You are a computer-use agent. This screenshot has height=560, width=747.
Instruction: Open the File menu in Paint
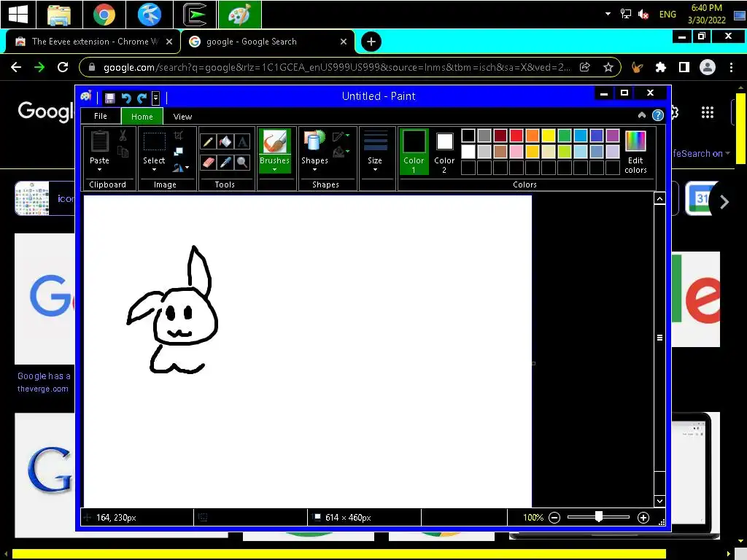click(x=101, y=116)
